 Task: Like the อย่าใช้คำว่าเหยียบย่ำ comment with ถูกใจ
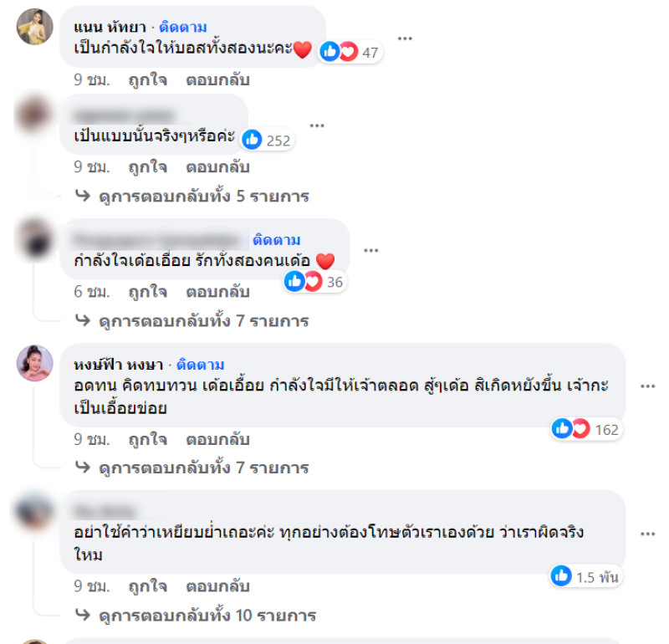click(x=148, y=586)
